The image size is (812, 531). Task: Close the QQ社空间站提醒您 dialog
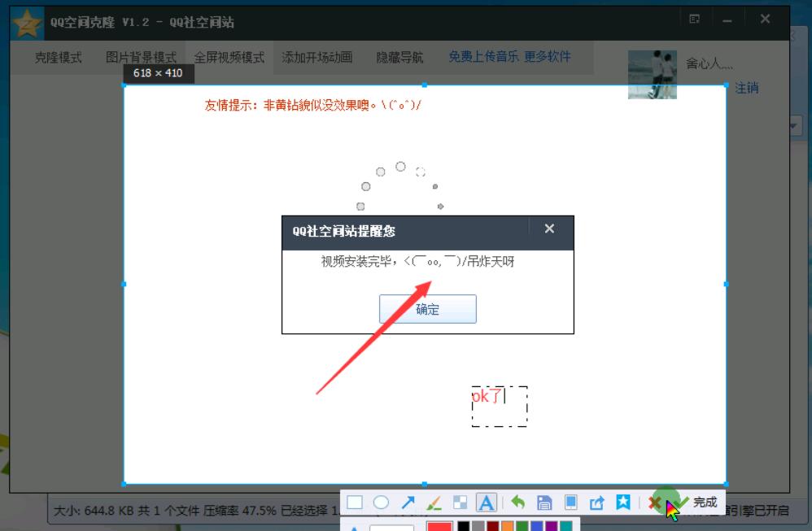[x=549, y=229]
